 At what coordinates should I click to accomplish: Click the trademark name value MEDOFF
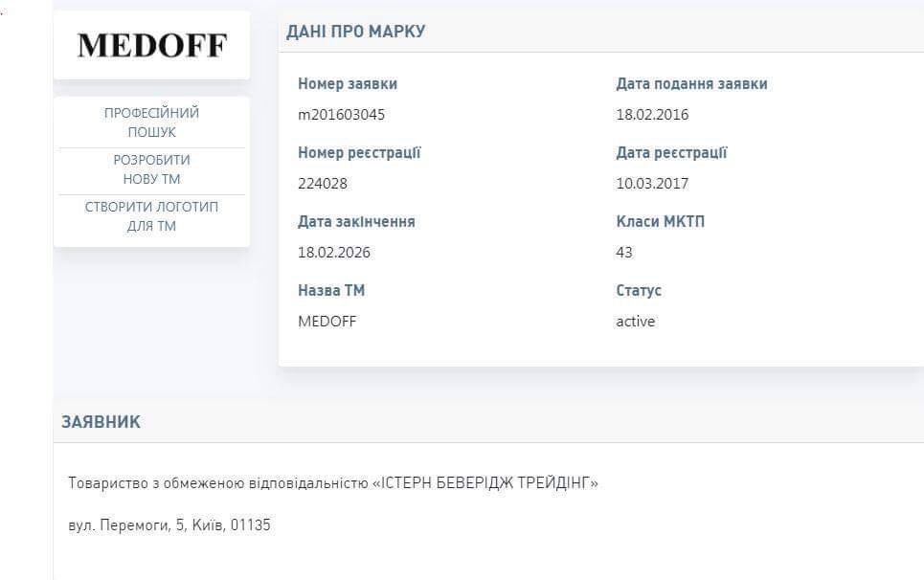coord(327,322)
